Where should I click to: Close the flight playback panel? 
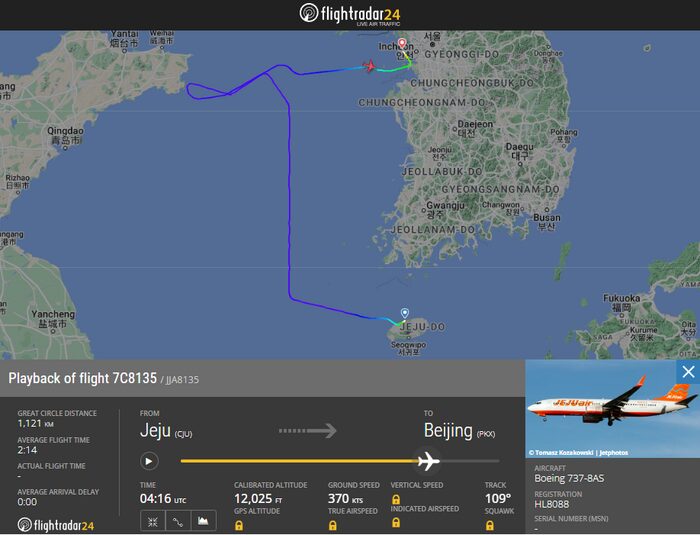(x=688, y=372)
